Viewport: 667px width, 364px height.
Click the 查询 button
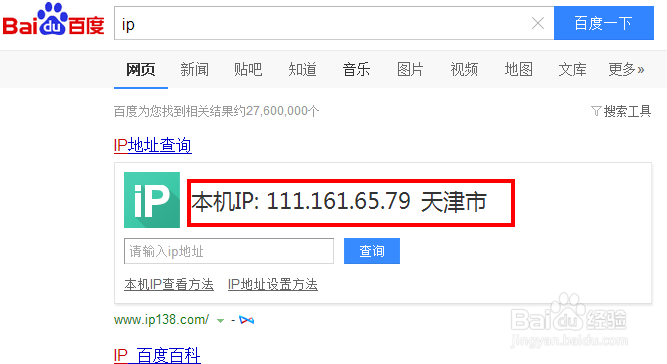(x=372, y=251)
